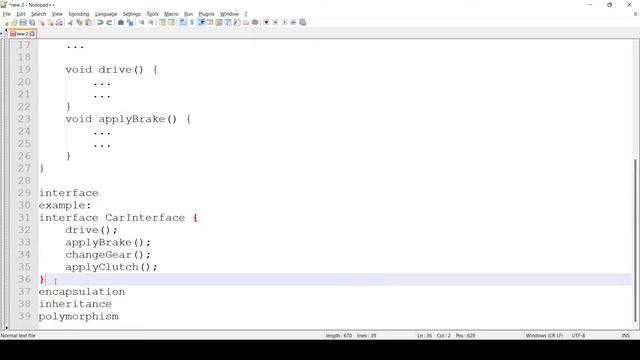The image size is (640, 360).
Task: Open the user defined language icon
Action: [210, 22]
